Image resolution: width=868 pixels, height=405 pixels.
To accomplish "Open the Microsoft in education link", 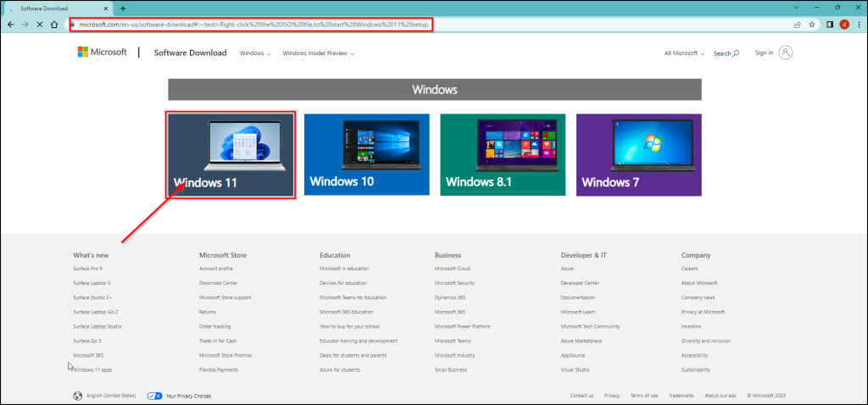I will (344, 269).
